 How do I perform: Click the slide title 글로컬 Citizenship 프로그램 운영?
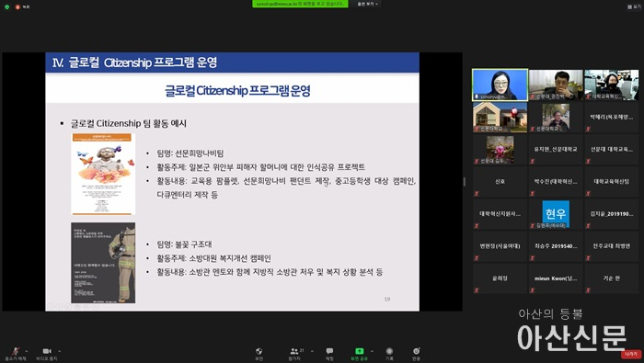(x=237, y=90)
